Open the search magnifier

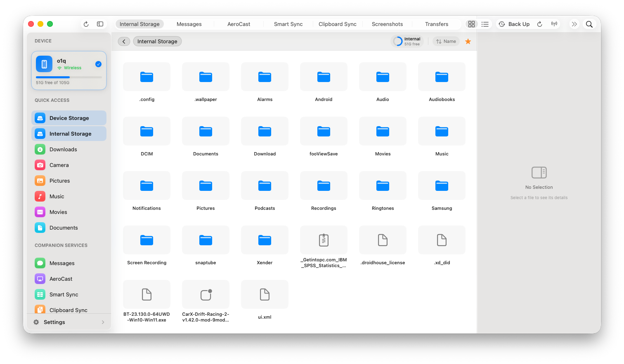click(589, 24)
